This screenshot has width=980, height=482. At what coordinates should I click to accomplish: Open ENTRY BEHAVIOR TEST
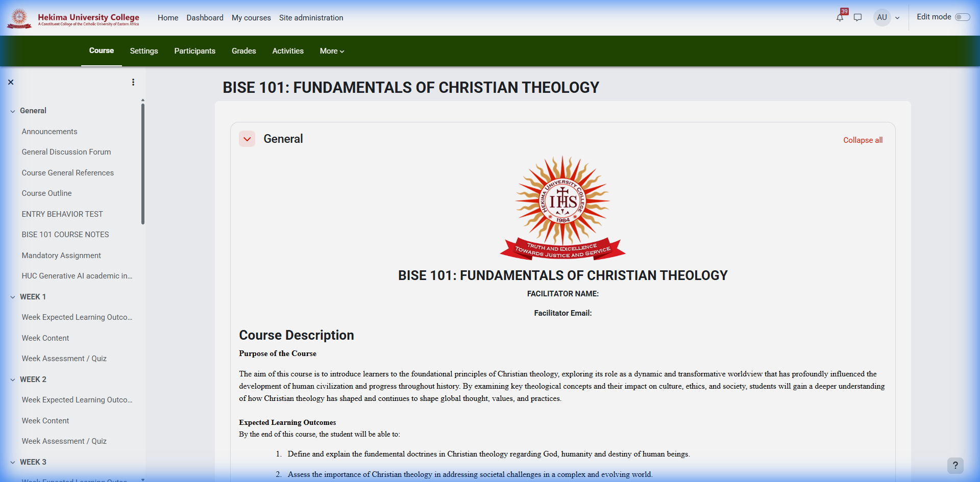click(62, 214)
